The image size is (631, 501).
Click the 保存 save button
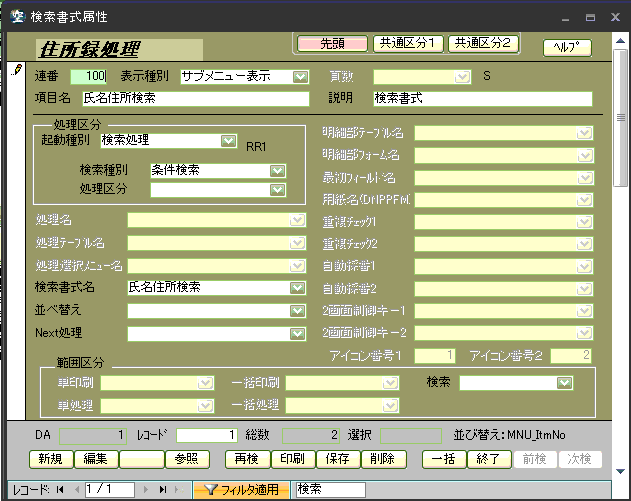(x=336, y=459)
